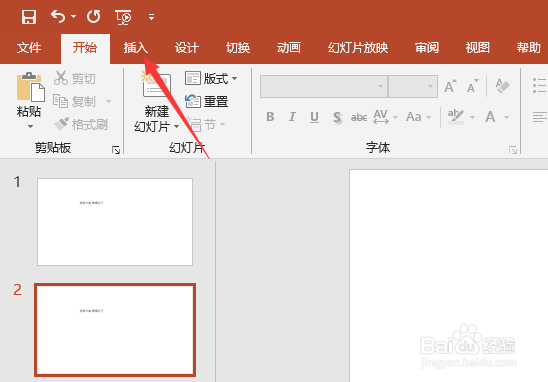Open the 文件 (File) tab
Viewport: 548px width, 382px height.
click(29, 48)
